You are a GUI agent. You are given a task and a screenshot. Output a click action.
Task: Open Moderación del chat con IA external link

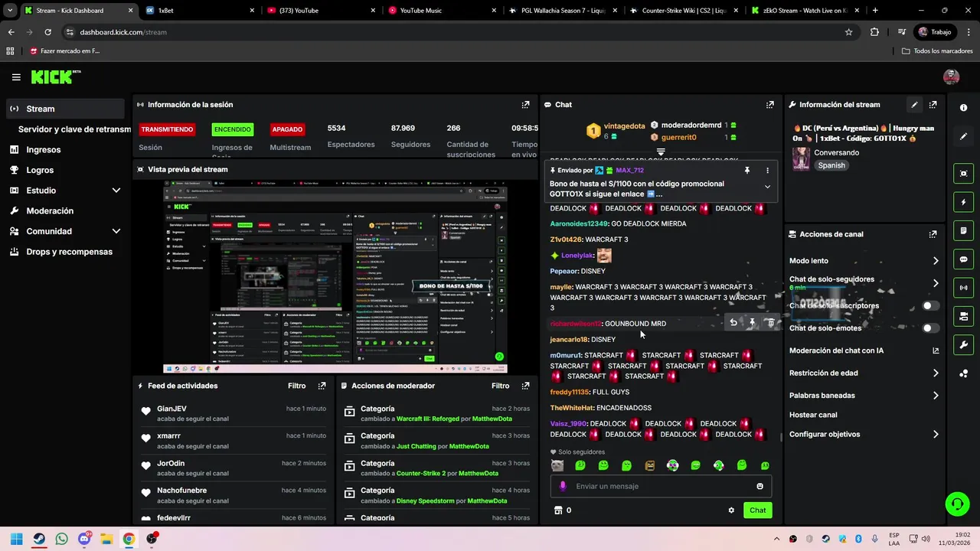tap(936, 350)
